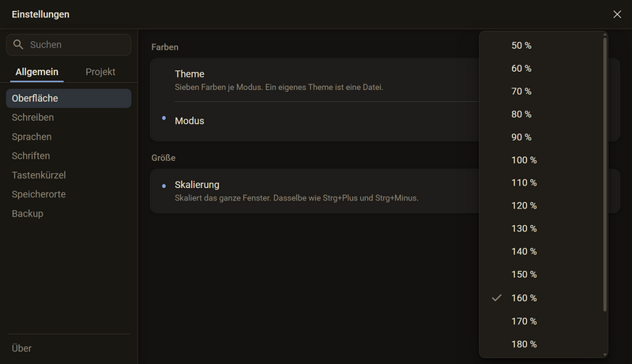Choose 90 % scaling
This screenshot has height=364, width=632.
point(541,137)
